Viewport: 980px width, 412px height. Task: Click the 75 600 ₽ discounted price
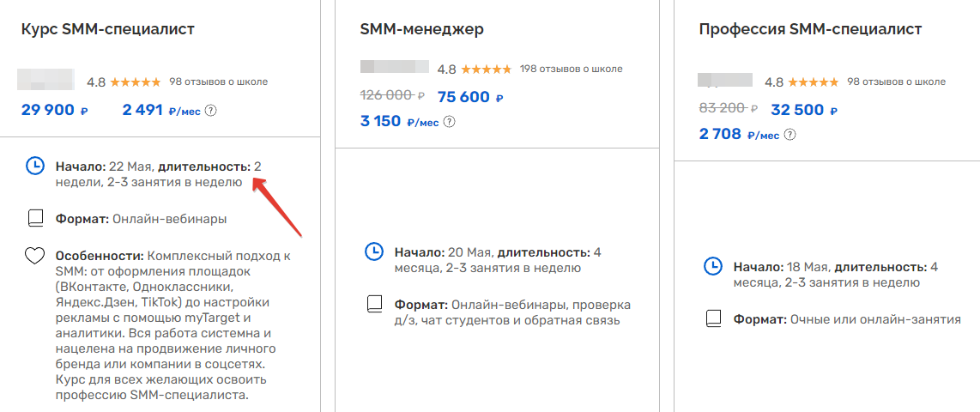(x=470, y=97)
